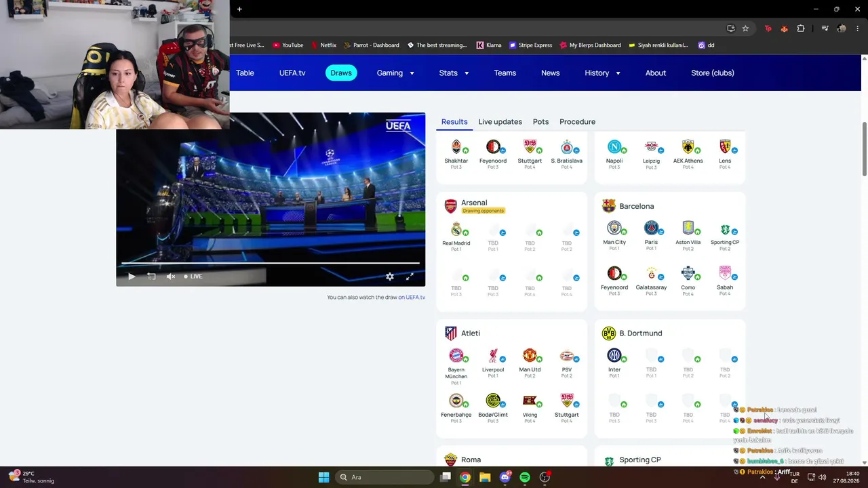Click the Arsenal card heading
Viewport: 868px width, 488px height.
[x=474, y=203]
